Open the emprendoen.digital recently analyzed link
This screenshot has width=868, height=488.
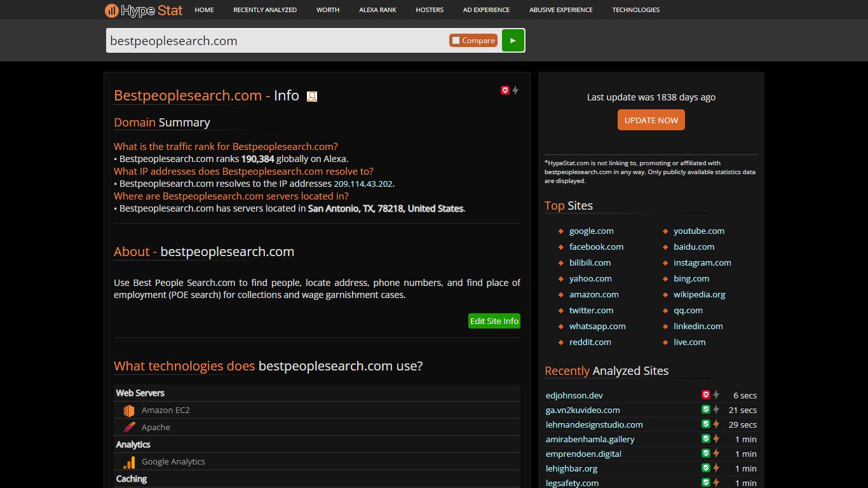(x=583, y=454)
